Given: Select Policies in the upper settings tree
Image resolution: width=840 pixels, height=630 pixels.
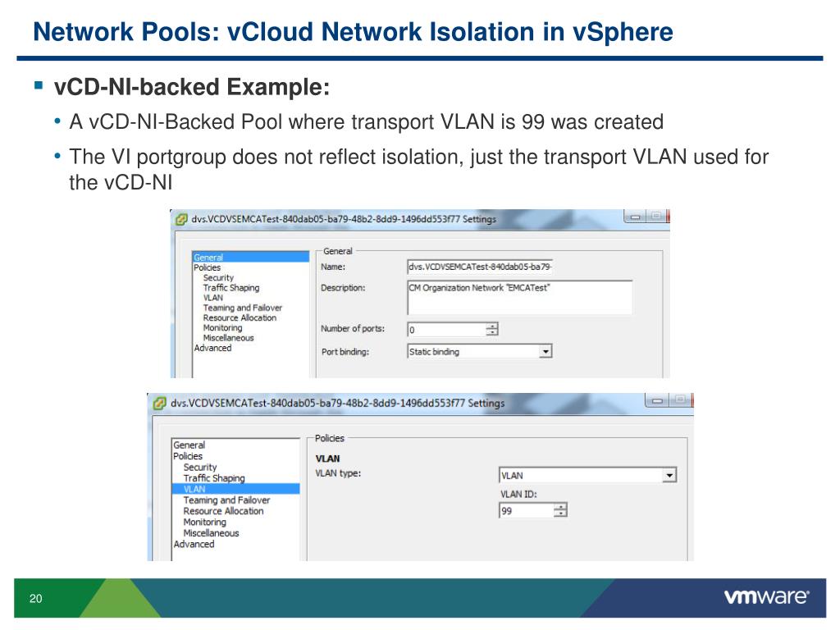Looking at the screenshot, I should 208,267.
